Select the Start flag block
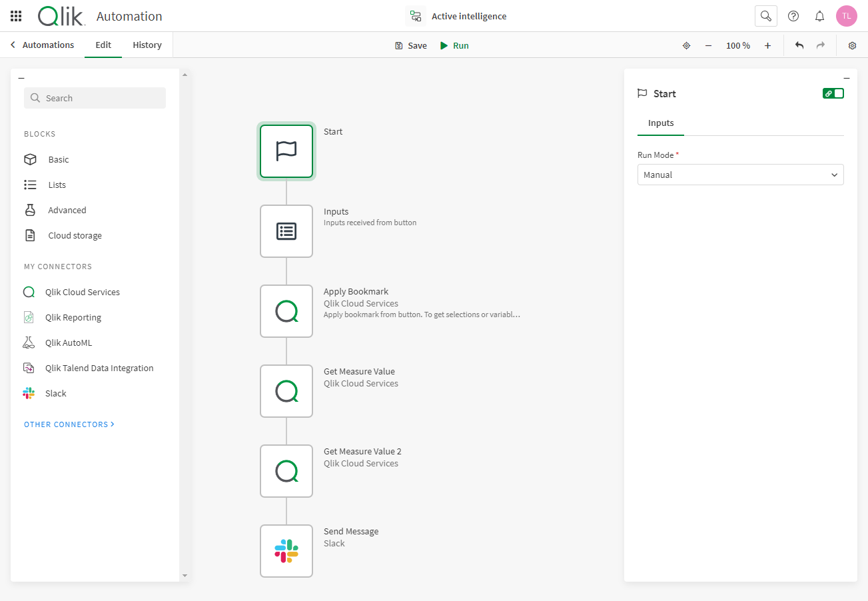 click(286, 151)
